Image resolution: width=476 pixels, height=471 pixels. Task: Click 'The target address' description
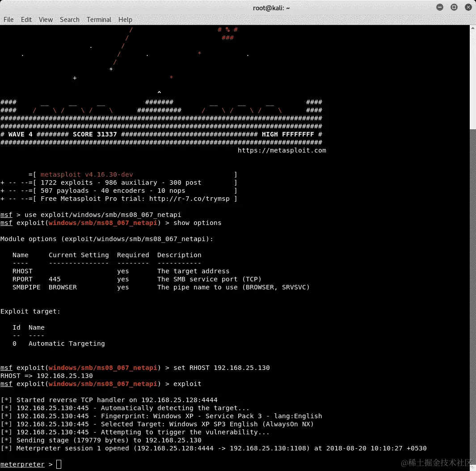[x=193, y=272]
